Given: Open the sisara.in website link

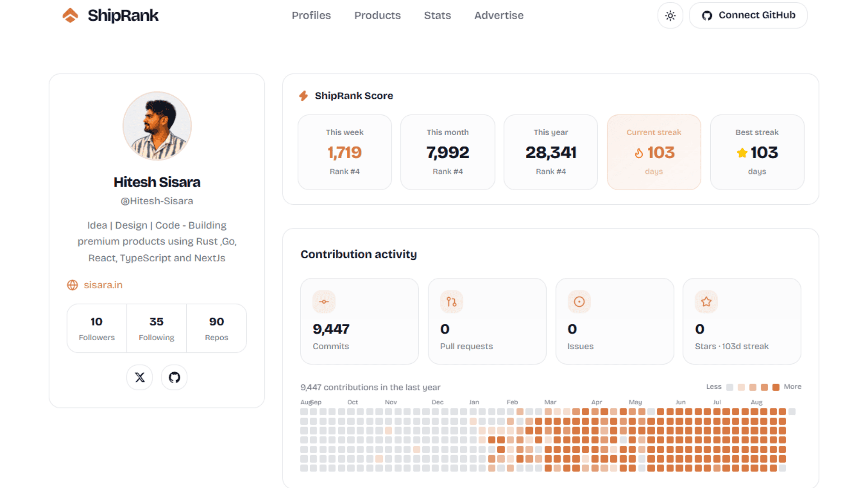Looking at the screenshot, I should pyautogui.click(x=103, y=285).
